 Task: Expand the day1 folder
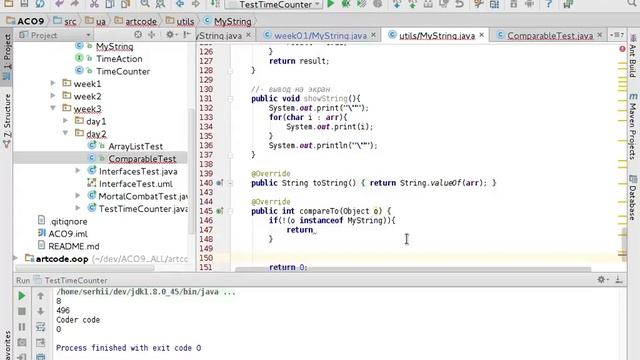pyautogui.click(x=66, y=121)
